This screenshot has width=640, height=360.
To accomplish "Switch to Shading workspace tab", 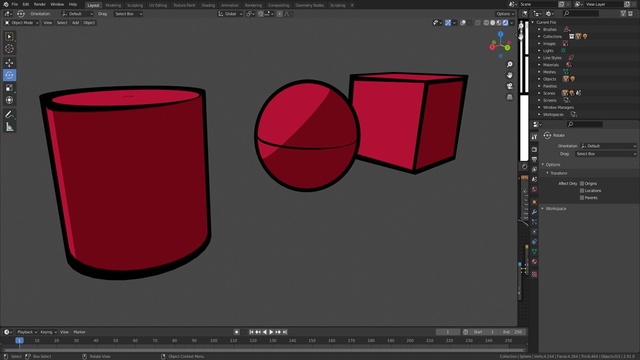I will pos(208,5).
